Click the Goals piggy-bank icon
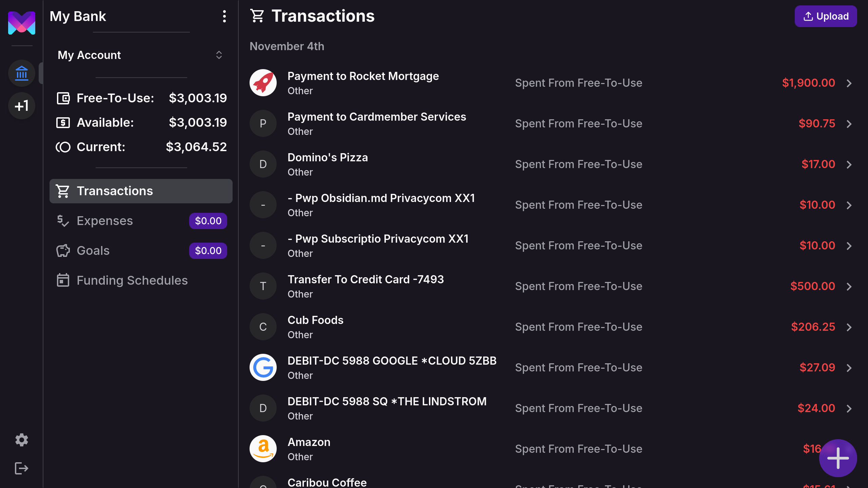 coord(63,250)
